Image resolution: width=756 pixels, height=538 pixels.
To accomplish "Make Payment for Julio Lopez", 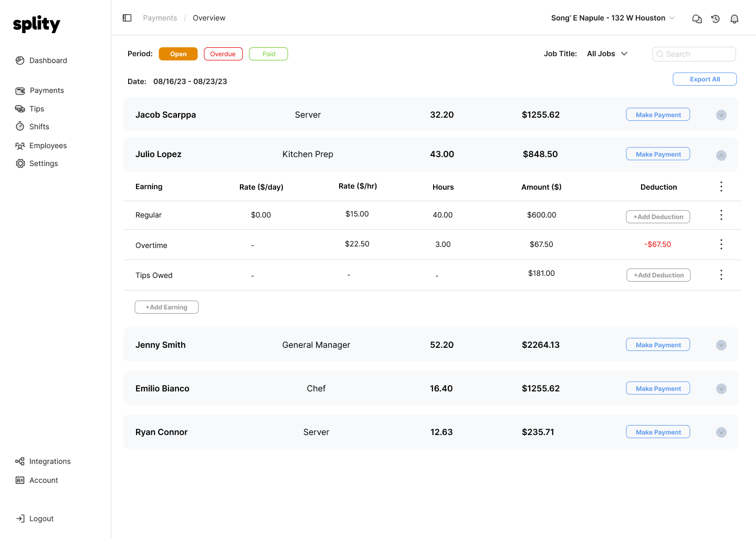I will point(658,154).
